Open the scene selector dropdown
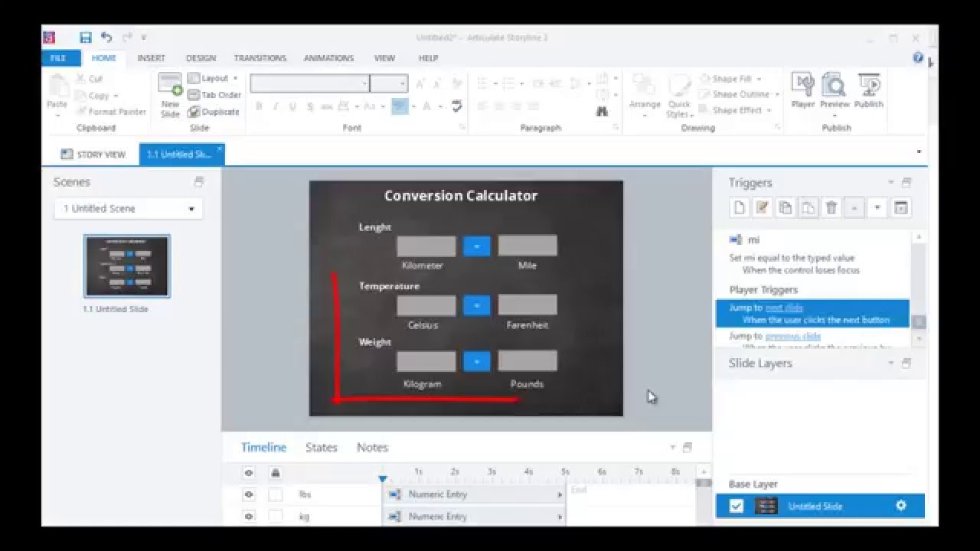Screen dimensions: 980x551 pos(128,208)
